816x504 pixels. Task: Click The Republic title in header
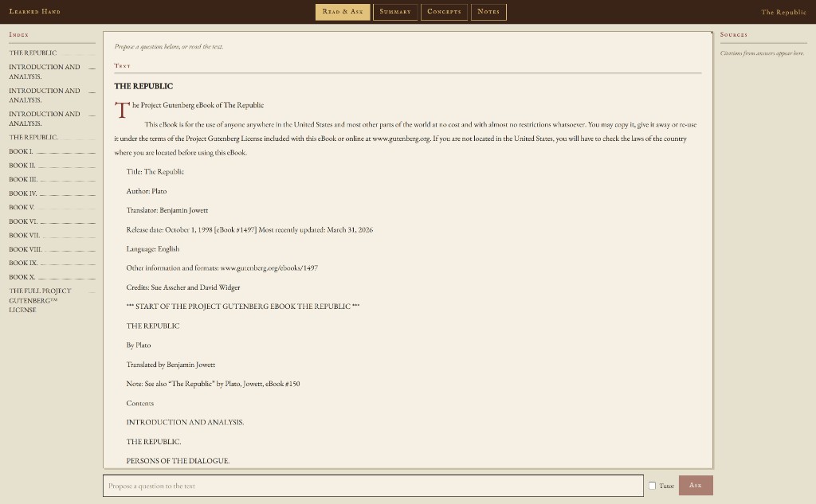click(783, 12)
